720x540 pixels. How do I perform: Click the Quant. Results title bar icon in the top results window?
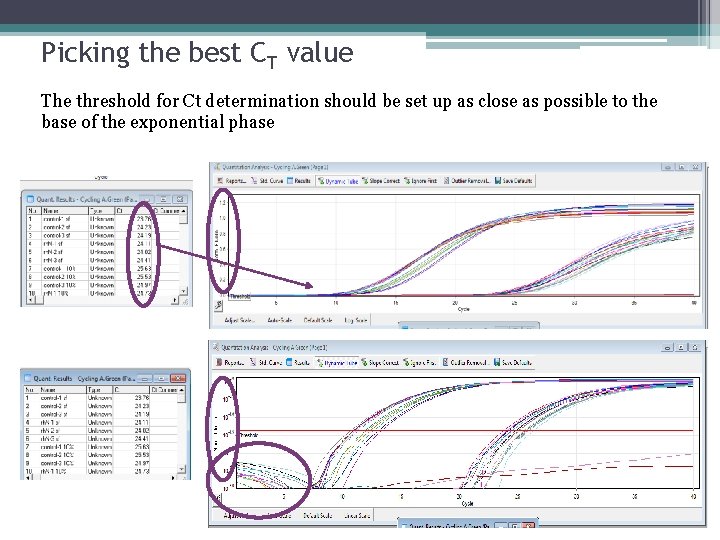(30, 199)
